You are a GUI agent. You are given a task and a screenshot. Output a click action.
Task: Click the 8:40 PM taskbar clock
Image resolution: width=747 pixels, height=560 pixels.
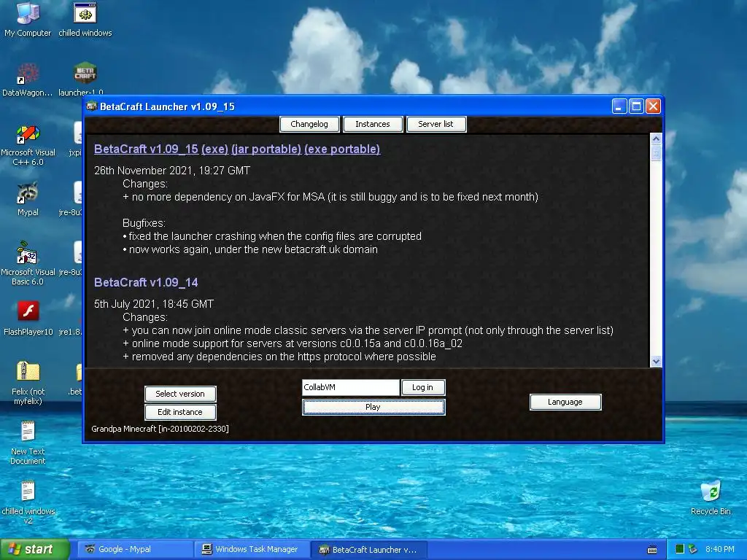pos(720,549)
